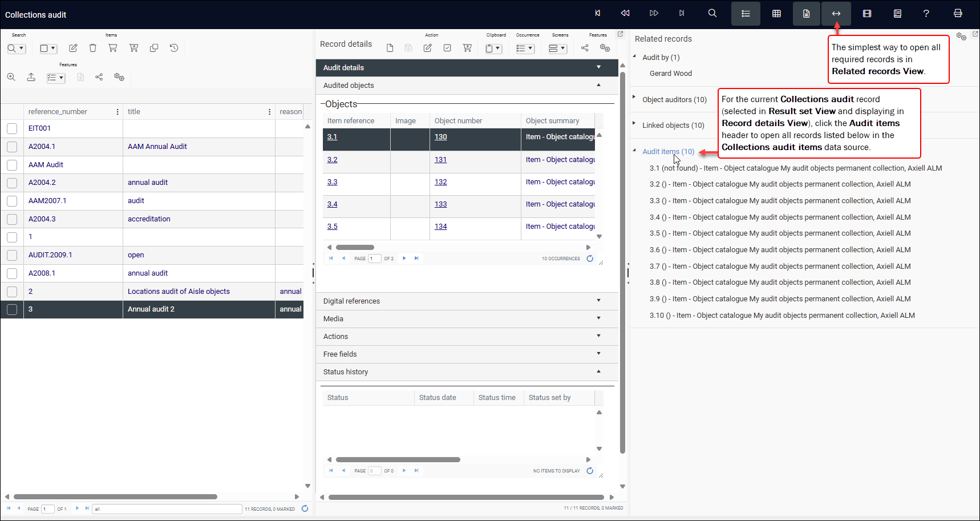Create new record in Record details toolbar
Viewport: 980px width, 521px height.
[390, 48]
